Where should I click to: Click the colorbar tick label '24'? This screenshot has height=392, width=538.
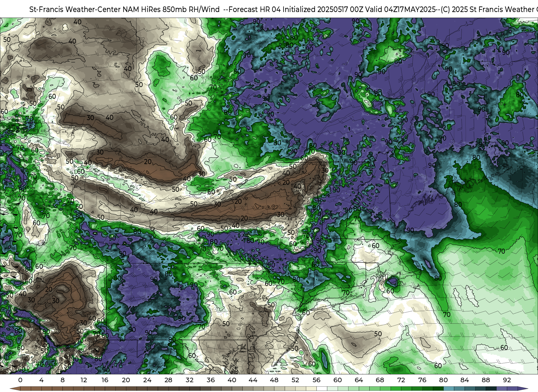(x=147, y=380)
